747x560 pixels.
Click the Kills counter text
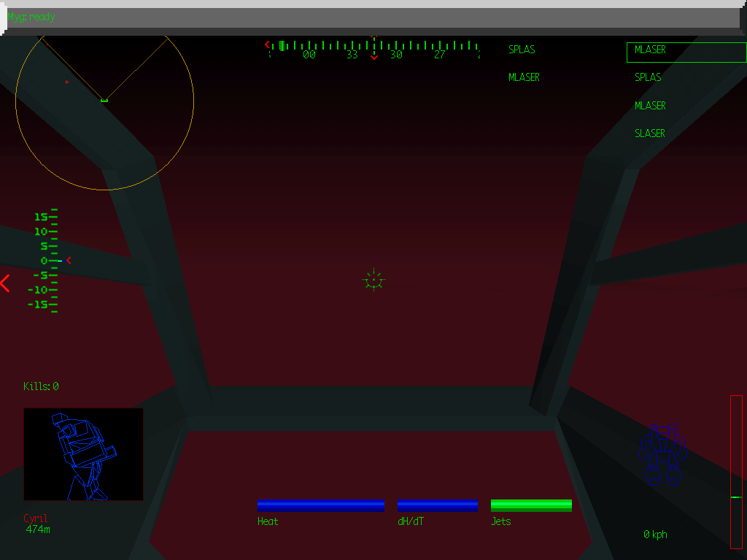41,386
